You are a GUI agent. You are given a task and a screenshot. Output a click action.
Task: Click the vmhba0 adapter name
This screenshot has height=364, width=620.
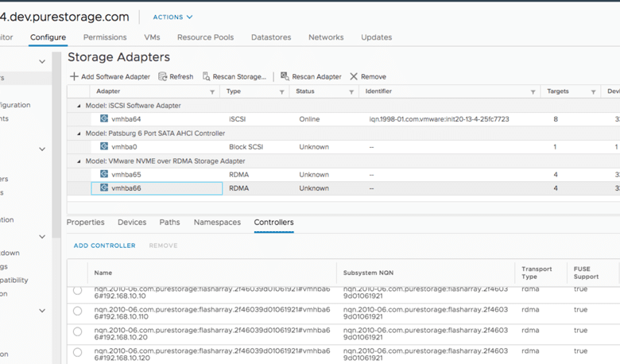click(x=124, y=146)
